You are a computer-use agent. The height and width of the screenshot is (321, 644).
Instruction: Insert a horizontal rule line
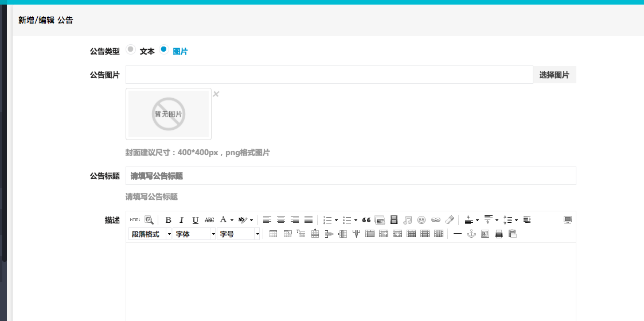coord(458,234)
